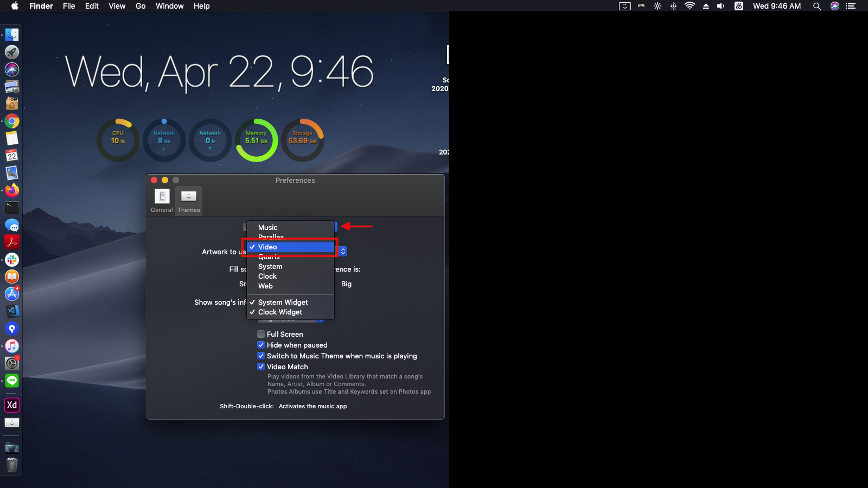This screenshot has width=868, height=488.
Task: Click the Storage 53.69 GB gauge
Action: (302, 140)
